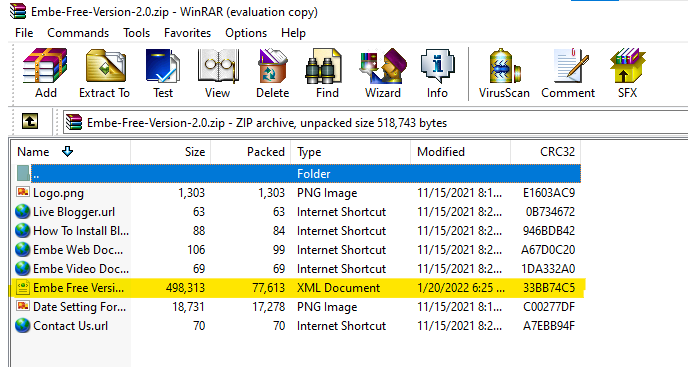Click the SFX toolbar icon
This screenshot has height=367, width=688.
(x=627, y=66)
